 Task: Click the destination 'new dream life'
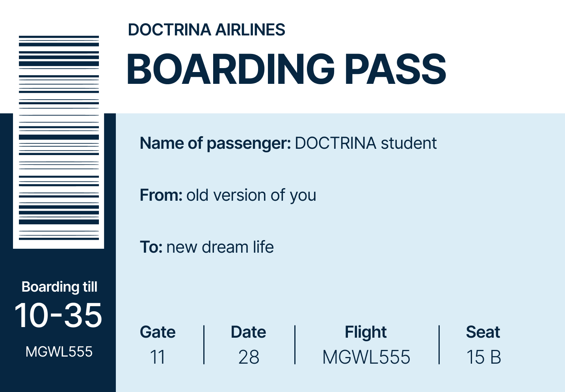pyautogui.click(x=220, y=247)
